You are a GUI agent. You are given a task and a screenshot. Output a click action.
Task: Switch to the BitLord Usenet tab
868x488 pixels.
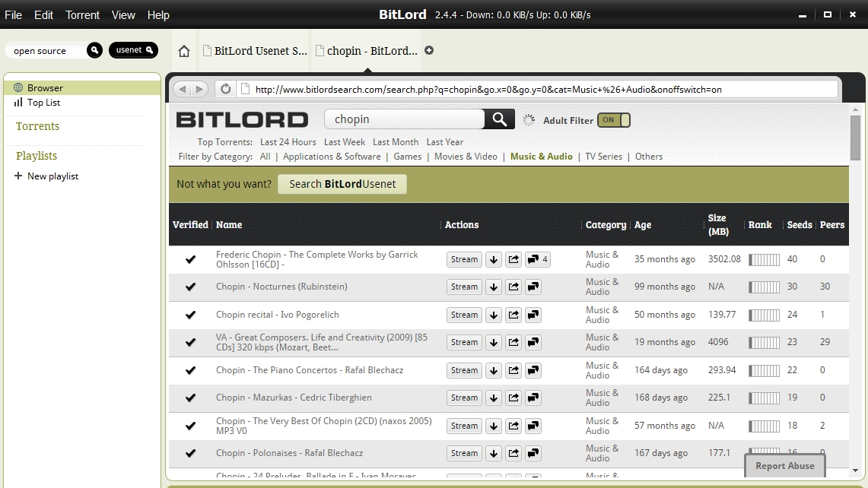(255, 51)
